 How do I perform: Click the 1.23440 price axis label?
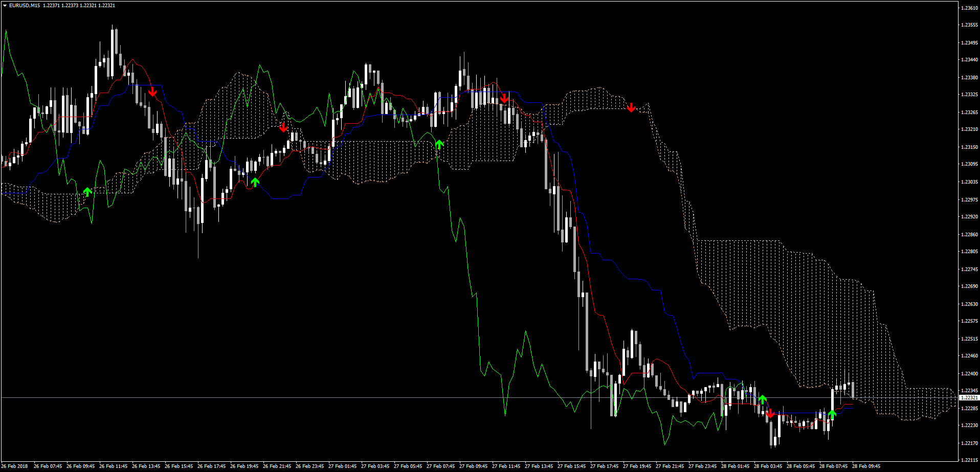tap(970, 60)
